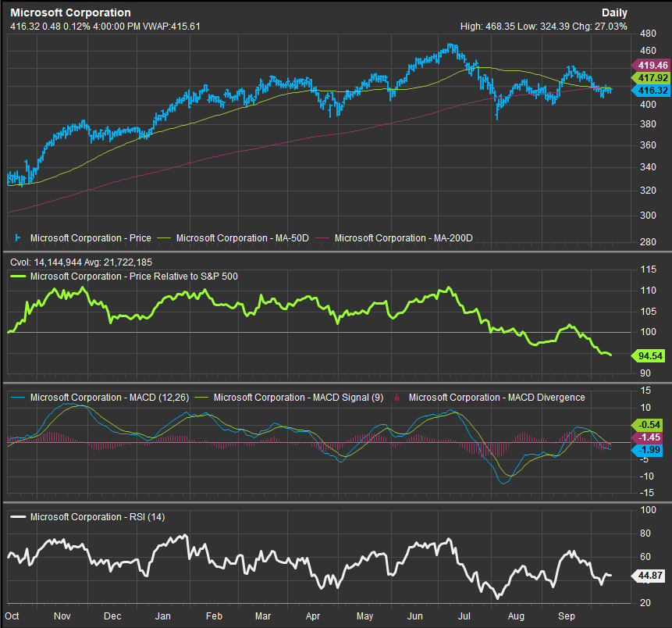Click the -1.99 MACD value tag
672x628 pixels.
[x=648, y=450]
